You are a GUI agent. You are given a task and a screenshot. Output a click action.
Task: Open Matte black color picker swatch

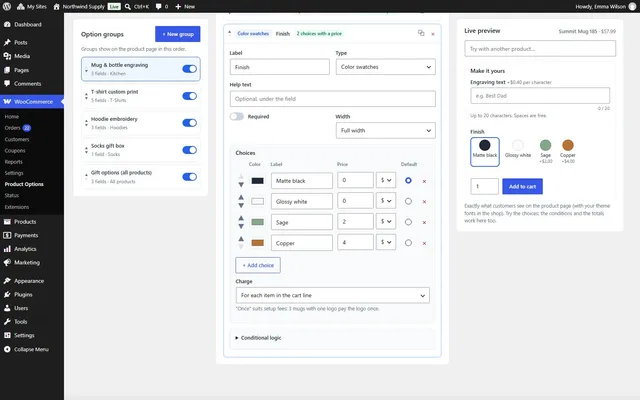[258, 181]
